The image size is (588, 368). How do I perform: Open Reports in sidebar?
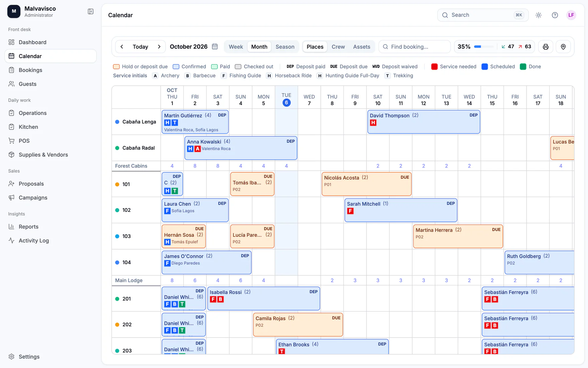click(50, 226)
